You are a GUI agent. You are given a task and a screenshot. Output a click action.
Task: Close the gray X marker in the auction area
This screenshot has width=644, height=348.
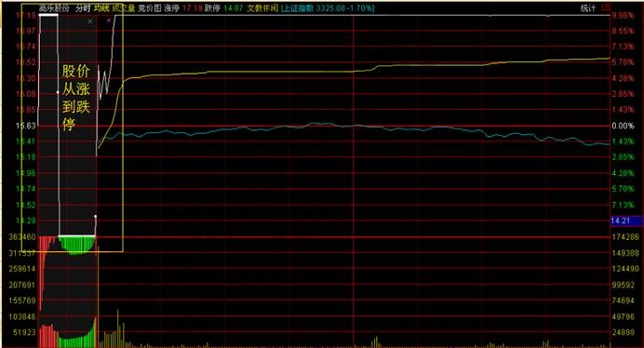pos(90,21)
